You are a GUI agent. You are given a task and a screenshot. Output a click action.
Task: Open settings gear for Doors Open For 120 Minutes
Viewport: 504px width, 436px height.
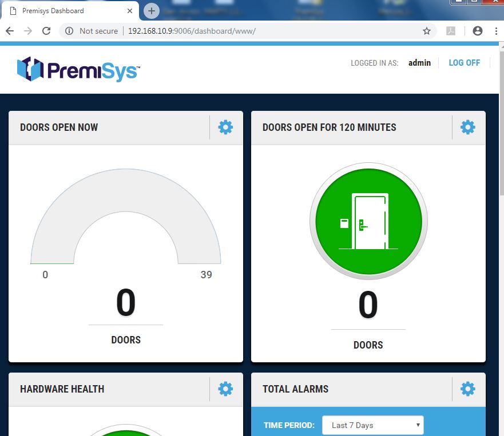tap(468, 127)
